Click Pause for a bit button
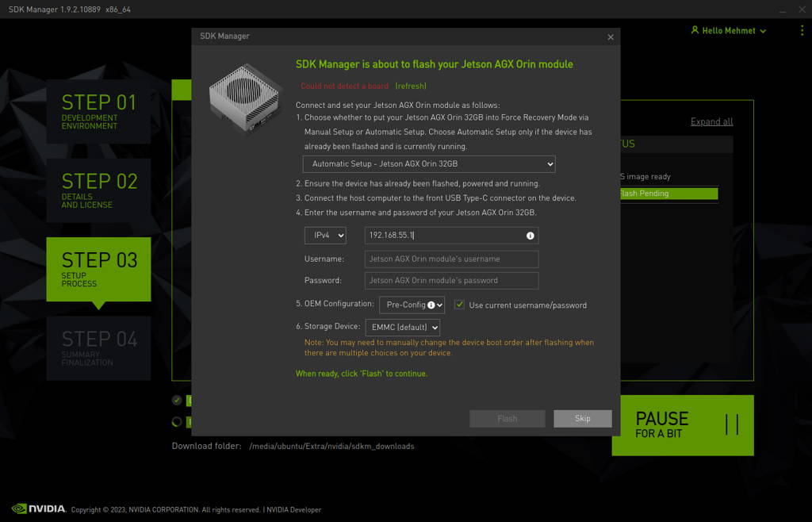Image resolution: width=812 pixels, height=522 pixels. [683, 425]
